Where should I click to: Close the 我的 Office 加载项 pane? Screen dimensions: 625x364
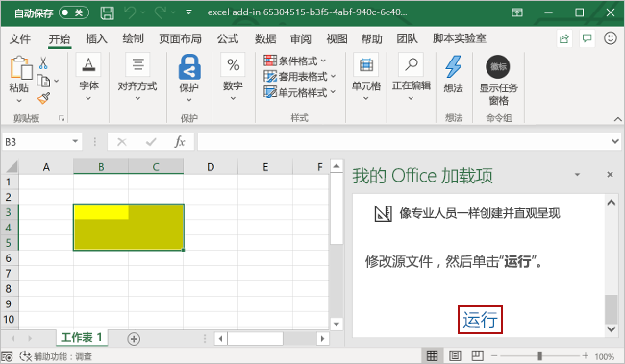610,175
